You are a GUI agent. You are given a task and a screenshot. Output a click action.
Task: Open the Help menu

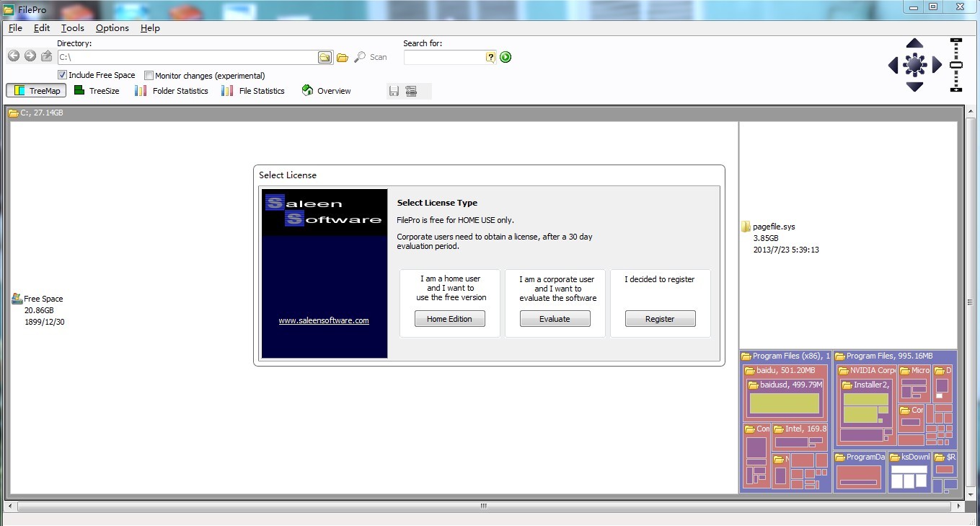pos(150,28)
